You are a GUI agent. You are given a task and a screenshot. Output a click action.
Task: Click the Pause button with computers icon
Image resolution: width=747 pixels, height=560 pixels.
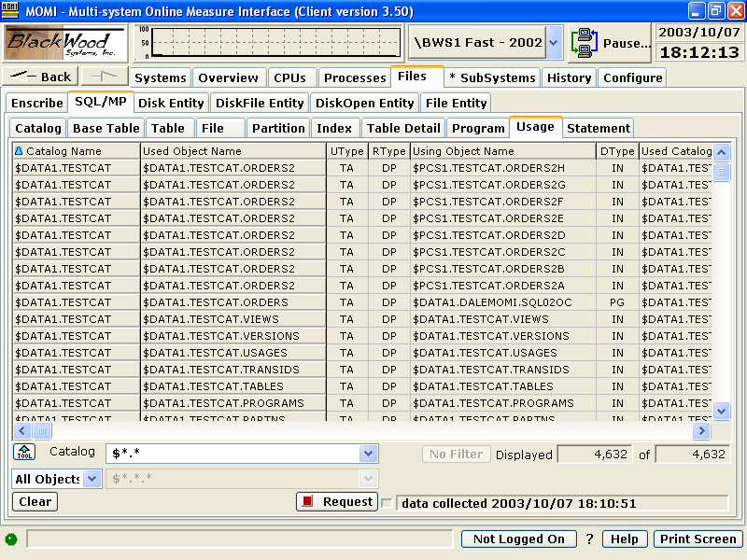point(612,43)
